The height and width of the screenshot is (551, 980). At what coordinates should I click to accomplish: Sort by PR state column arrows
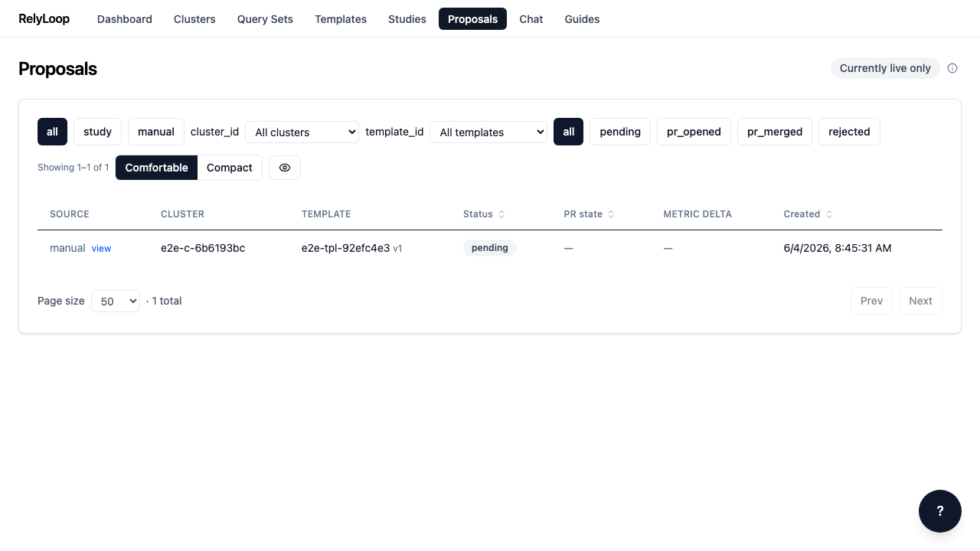click(611, 214)
